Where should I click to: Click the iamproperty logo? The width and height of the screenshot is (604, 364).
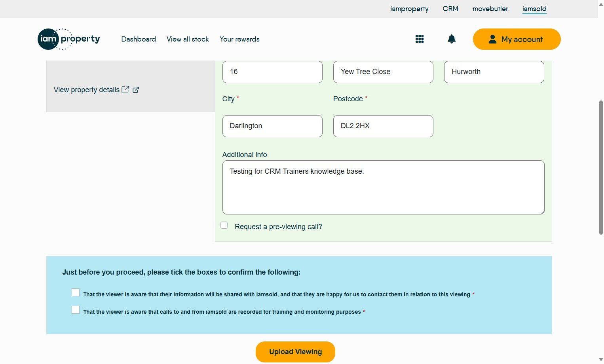click(x=68, y=39)
